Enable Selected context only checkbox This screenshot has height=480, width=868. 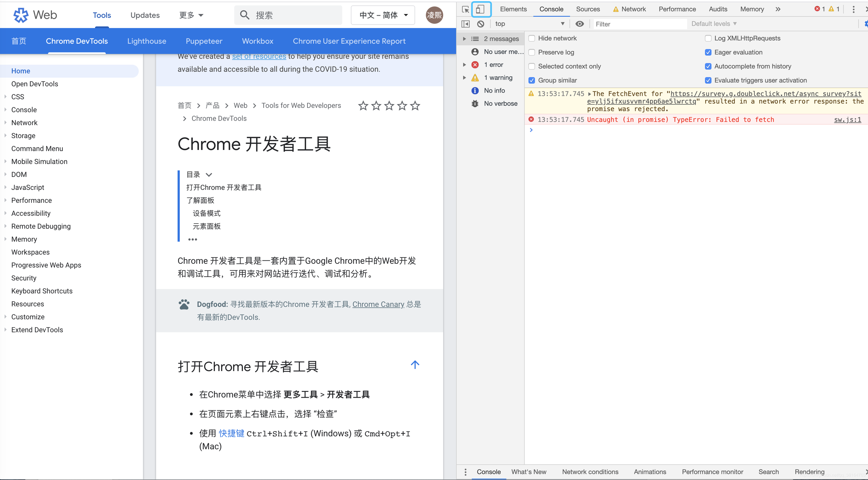pos(532,66)
